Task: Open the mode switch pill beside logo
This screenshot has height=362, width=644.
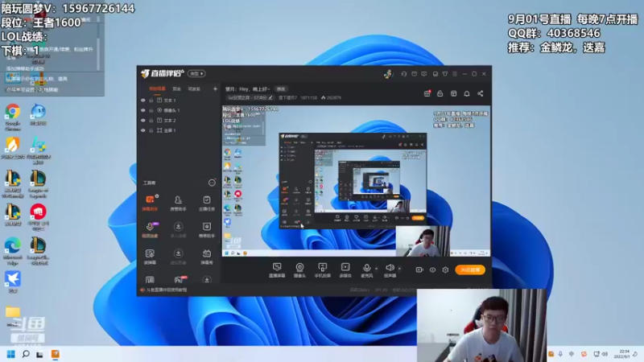Action: [196, 73]
